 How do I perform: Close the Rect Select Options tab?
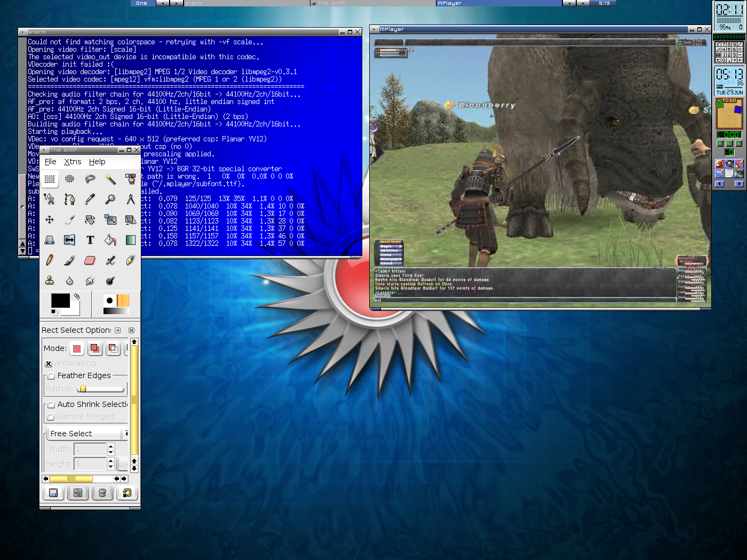coord(131,331)
